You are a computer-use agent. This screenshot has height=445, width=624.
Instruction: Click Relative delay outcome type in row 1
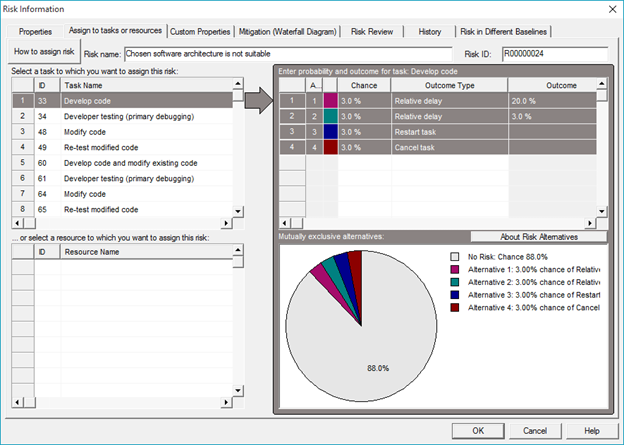[x=449, y=101]
